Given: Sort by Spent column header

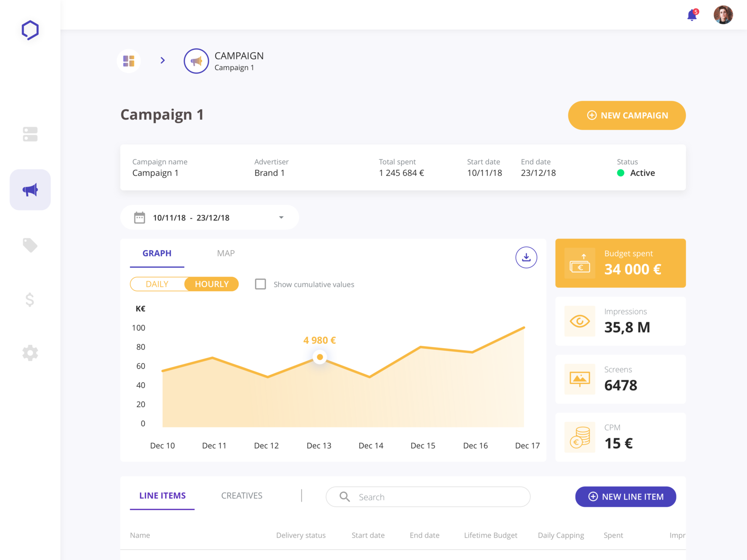Looking at the screenshot, I should point(613,535).
